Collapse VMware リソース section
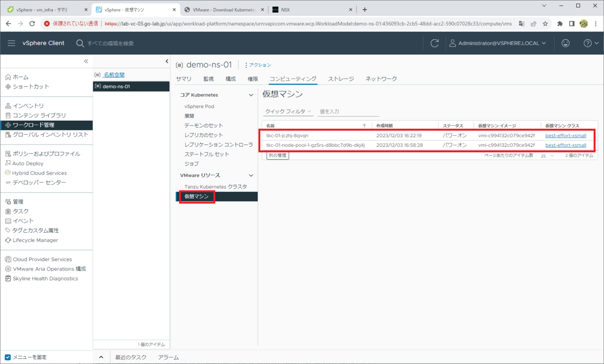The width and height of the screenshot is (604, 364). (x=251, y=175)
